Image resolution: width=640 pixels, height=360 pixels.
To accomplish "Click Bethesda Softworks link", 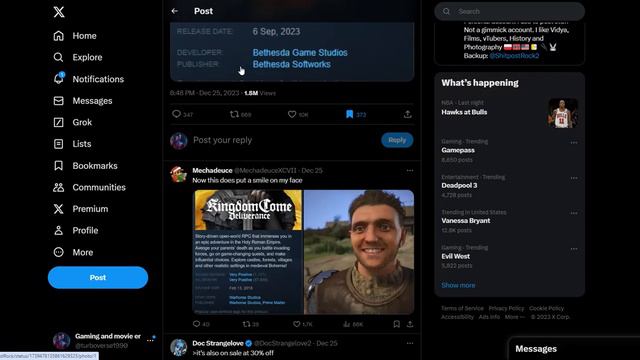I will pyautogui.click(x=291, y=64).
